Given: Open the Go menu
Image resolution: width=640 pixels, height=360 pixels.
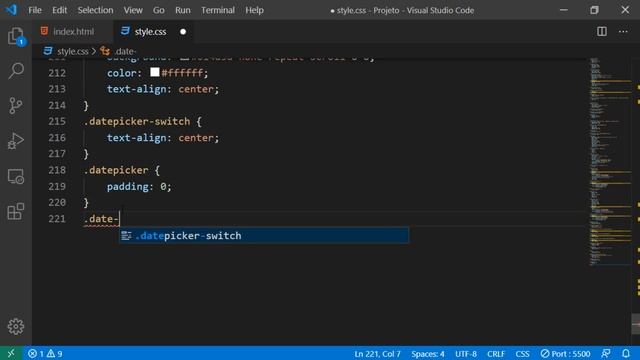Looking at the screenshot, I should click(x=158, y=10).
